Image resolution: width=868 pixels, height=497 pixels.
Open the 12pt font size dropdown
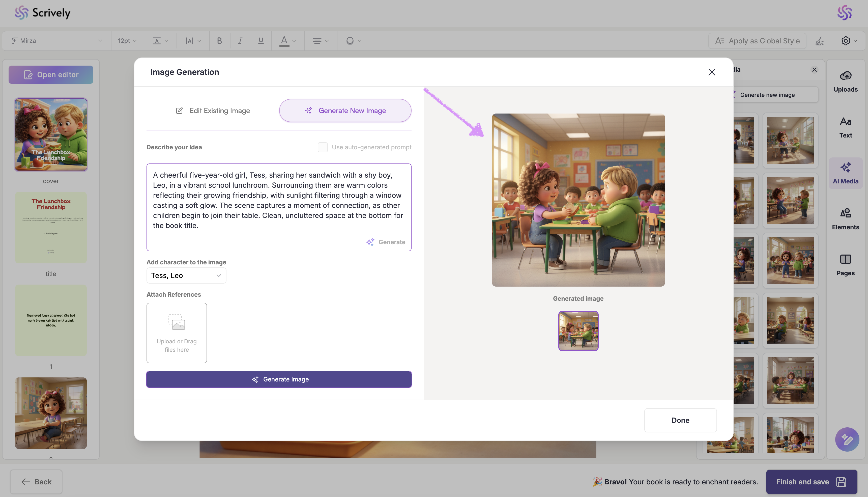(127, 41)
